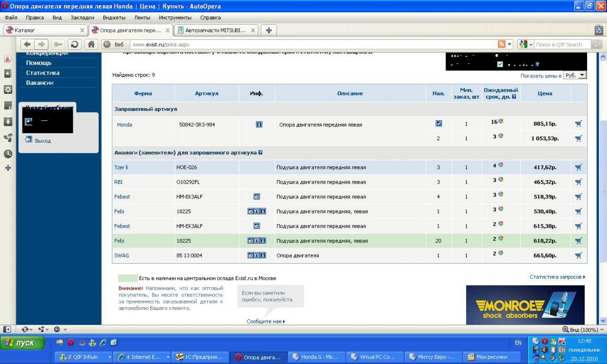Open a new tab with plus button
Screen dimensions: 607x364
click(269, 30)
